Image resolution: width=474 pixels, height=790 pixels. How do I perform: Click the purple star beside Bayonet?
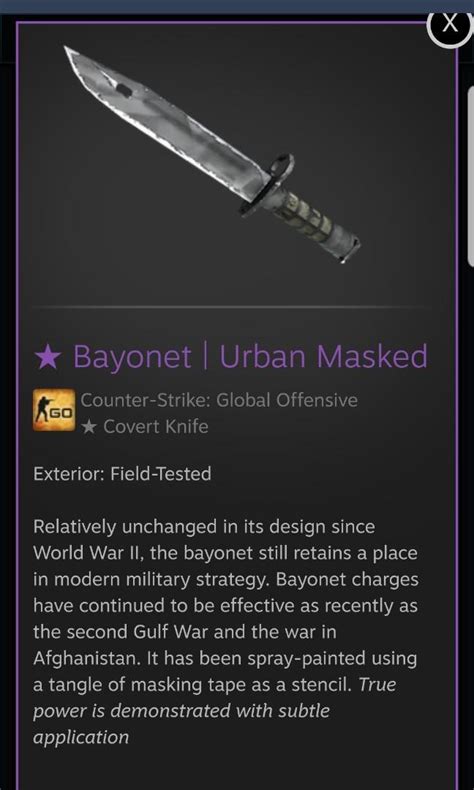click(x=47, y=357)
